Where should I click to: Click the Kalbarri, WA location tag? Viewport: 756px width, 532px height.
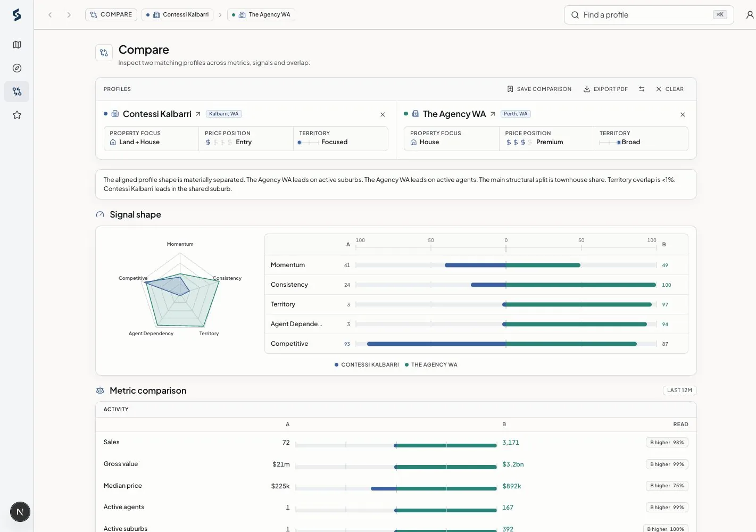(x=224, y=114)
